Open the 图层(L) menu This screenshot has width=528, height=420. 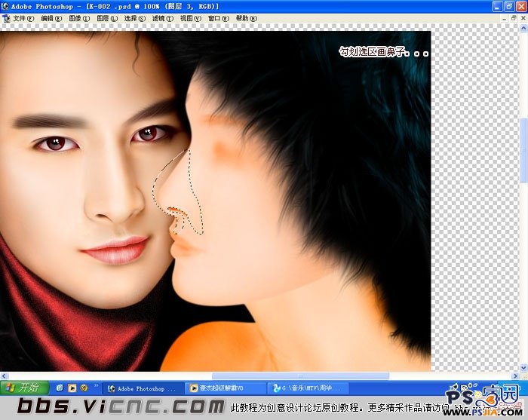tap(107, 19)
